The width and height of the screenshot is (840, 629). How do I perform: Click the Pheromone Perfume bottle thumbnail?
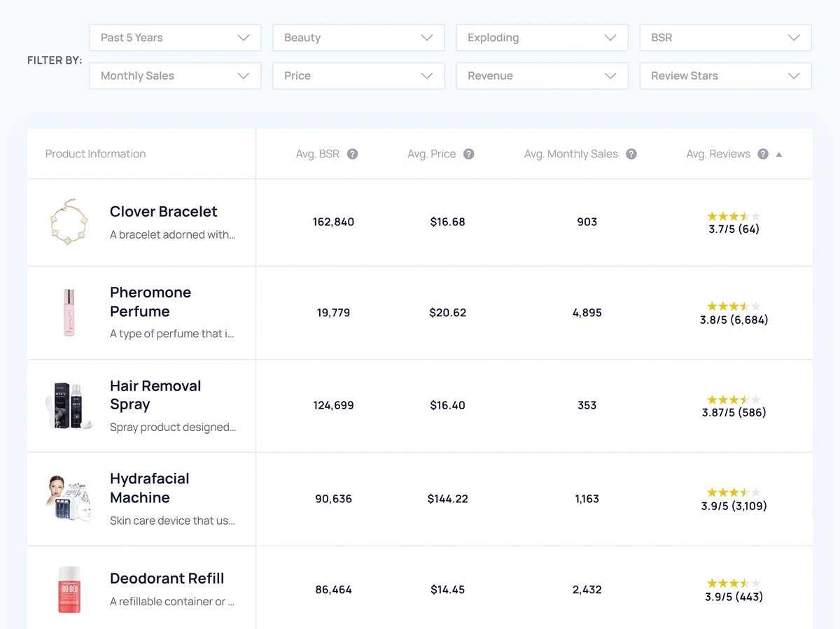(69, 313)
